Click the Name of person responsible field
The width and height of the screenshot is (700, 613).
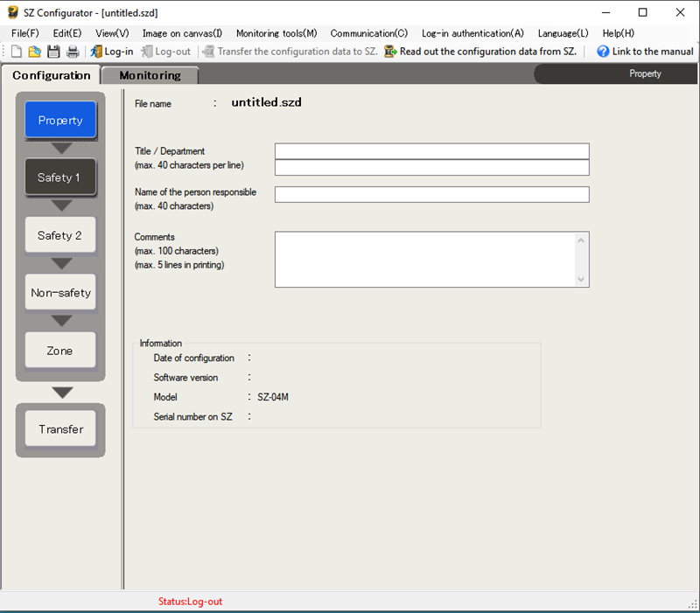click(431, 194)
